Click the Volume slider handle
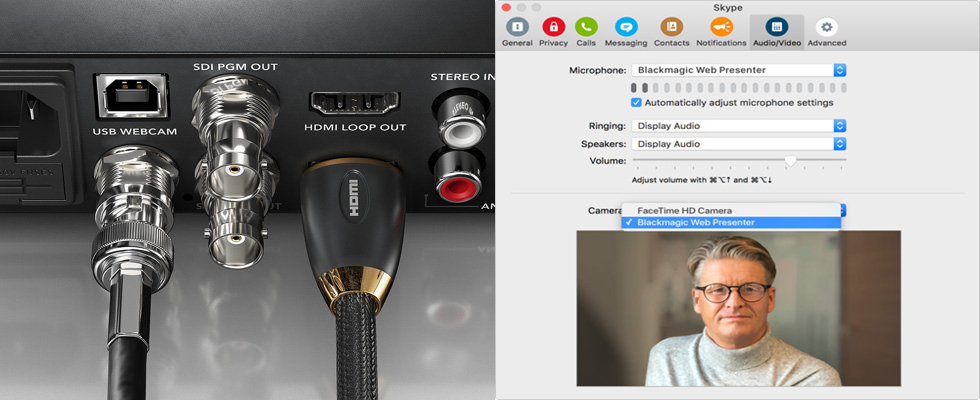The image size is (980, 400). coord(790,160)
